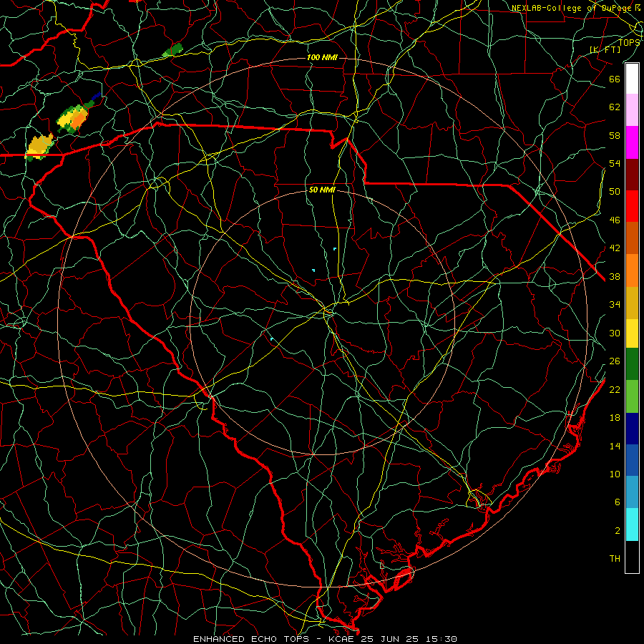Click the navy blue legend swatch
644x644 pixels.
[x=632, y=429]
